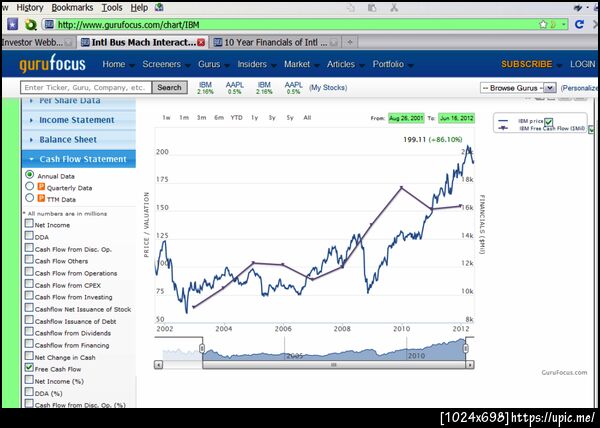Click the green circular icon beside the bookmark star
Image resolution: width=600 pixels, height=428 pixels.
click(x=31, y=25)
